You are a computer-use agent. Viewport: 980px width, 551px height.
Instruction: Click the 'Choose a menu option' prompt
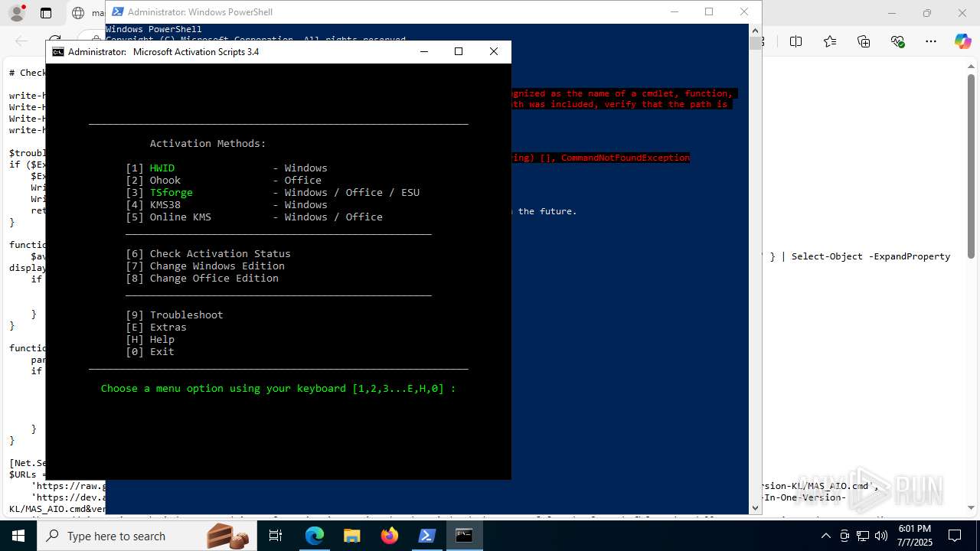pos(279,388)
